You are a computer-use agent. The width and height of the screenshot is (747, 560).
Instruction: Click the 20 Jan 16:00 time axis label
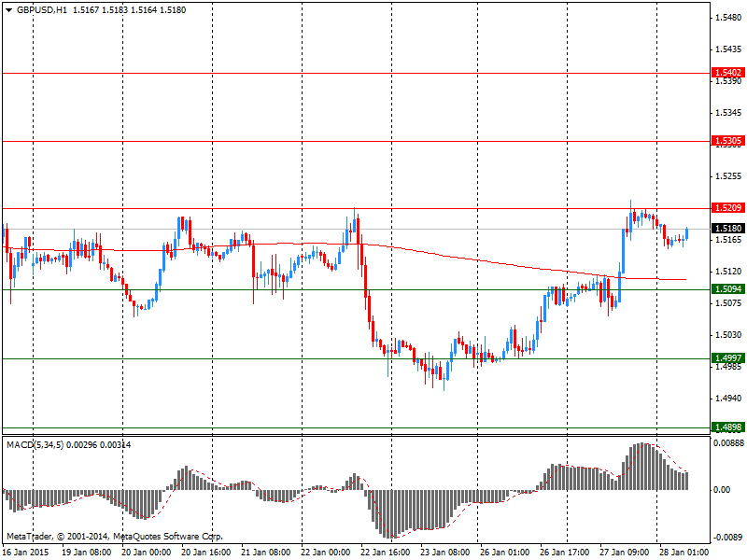tap(206, 553)
